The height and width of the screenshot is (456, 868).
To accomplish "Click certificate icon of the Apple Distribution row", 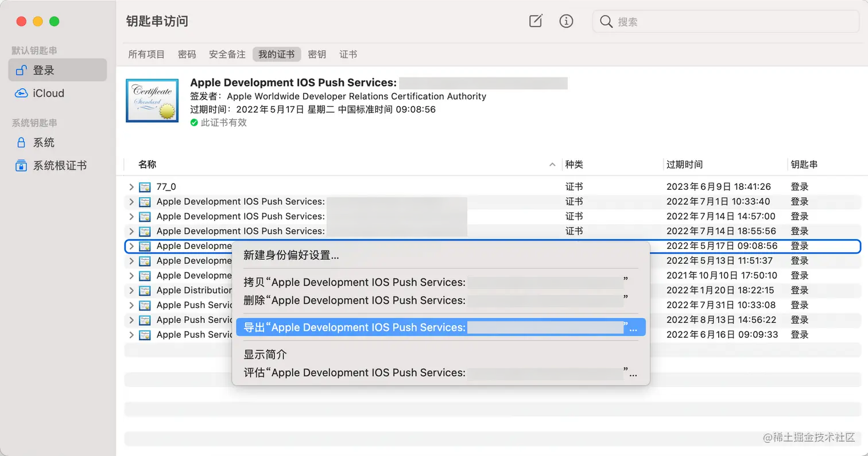I will tap(145, 291).
